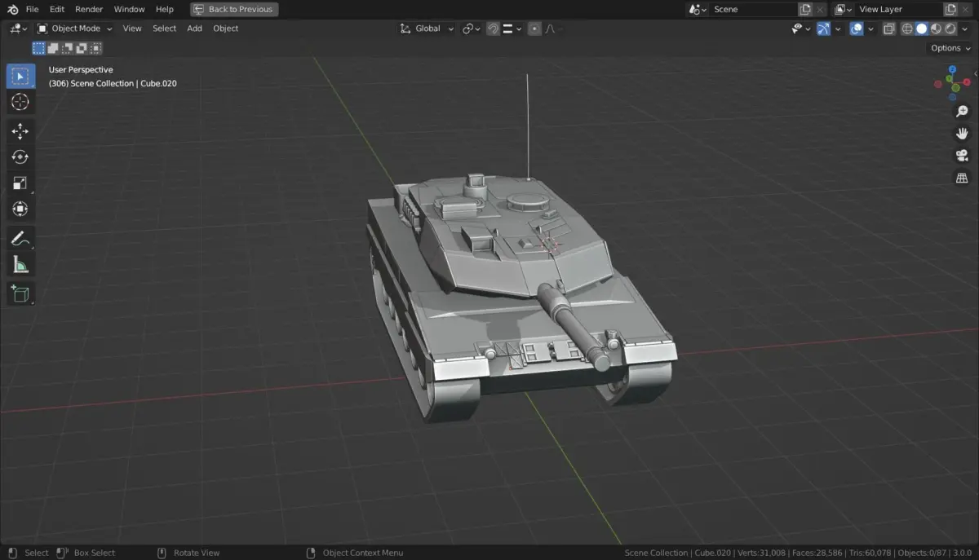Open the Render menu
The height and width of the screenshot is (560, 979).
point(89,9)
